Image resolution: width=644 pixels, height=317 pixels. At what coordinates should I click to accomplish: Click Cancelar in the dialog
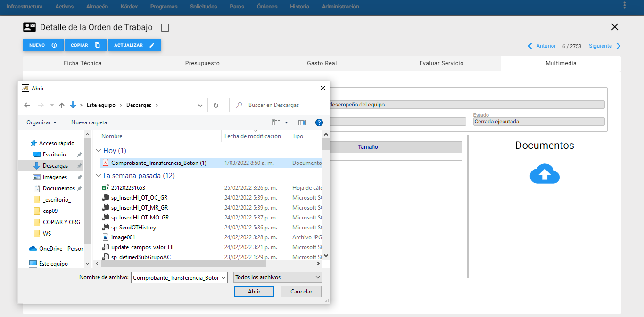point(301,292)
